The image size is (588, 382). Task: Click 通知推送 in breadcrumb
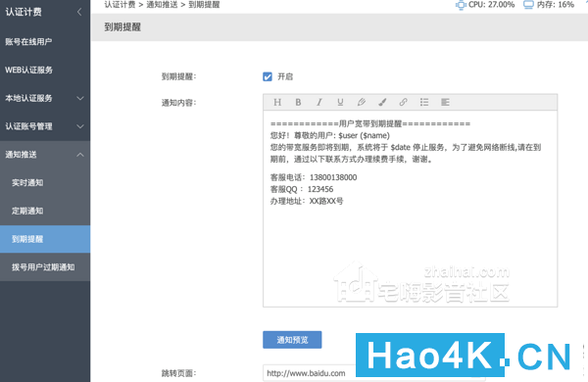(162, 5)
